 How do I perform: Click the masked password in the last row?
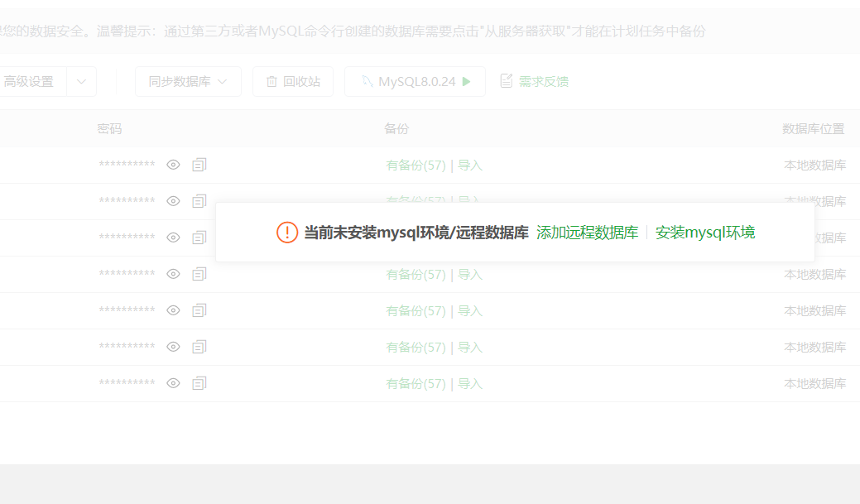pyautogui.click(x=127, y=383)
